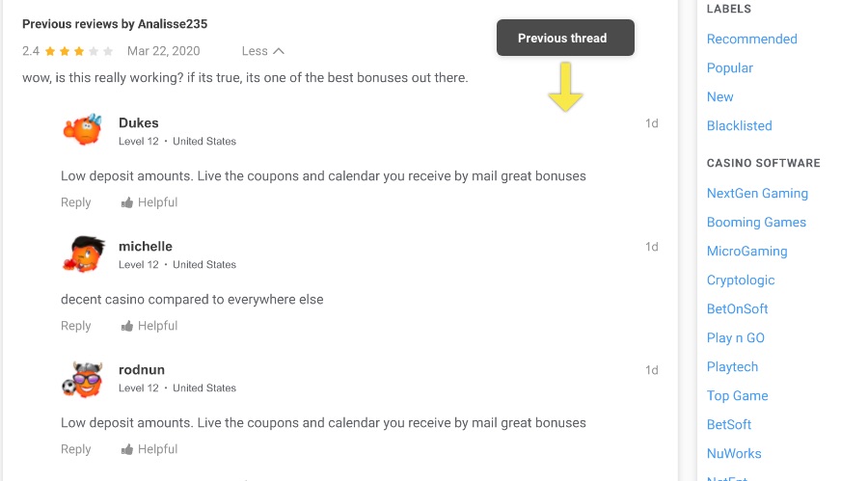Reply to rodnun's review
868x481 pixels.
pos(76,449)
